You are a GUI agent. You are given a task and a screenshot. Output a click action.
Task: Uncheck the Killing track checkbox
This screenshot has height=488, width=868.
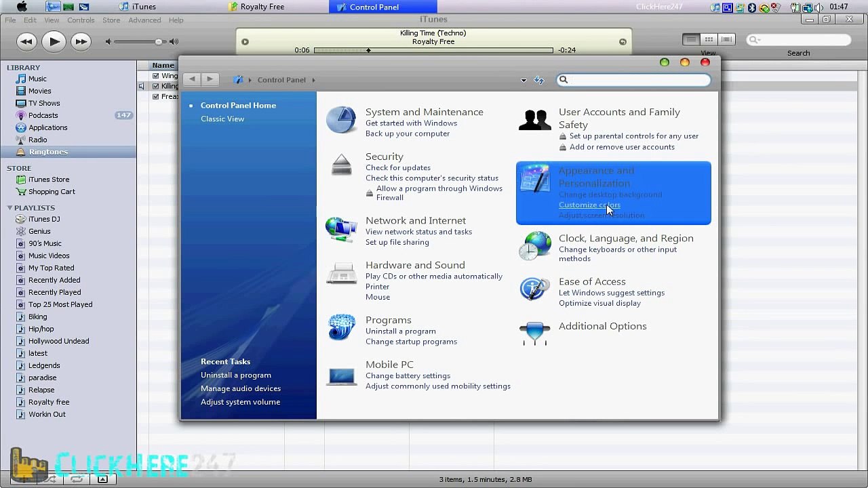tap(156, 86)
